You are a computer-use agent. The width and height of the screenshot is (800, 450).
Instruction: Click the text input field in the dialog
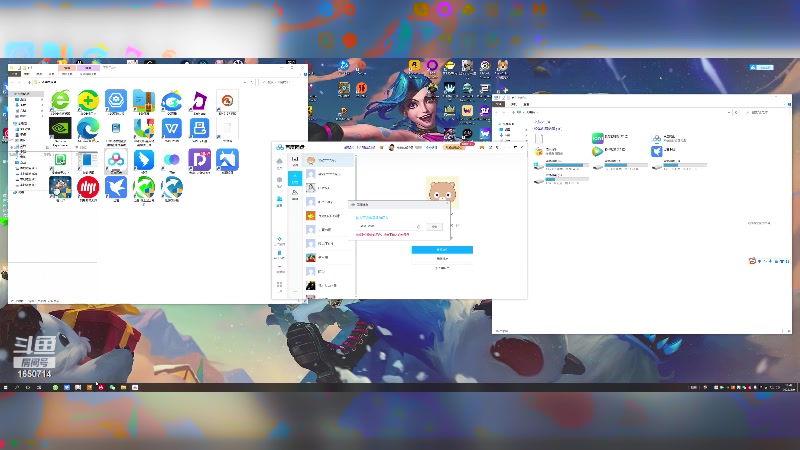coord(389,226)
